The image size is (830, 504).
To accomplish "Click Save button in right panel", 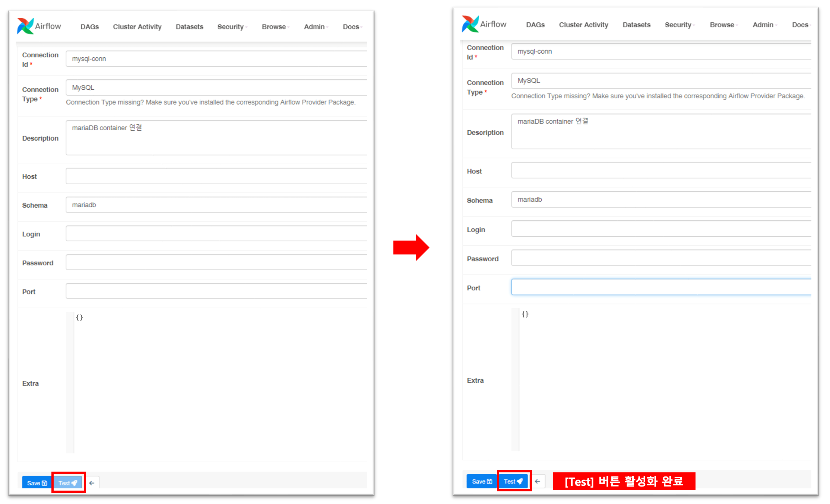I will (x=481, y=481).
